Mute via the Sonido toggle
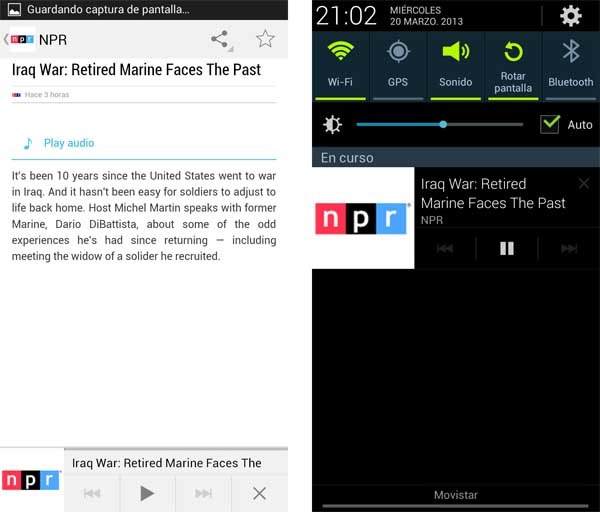The height and width of the screenshot is (512, 600). (455, 65)
